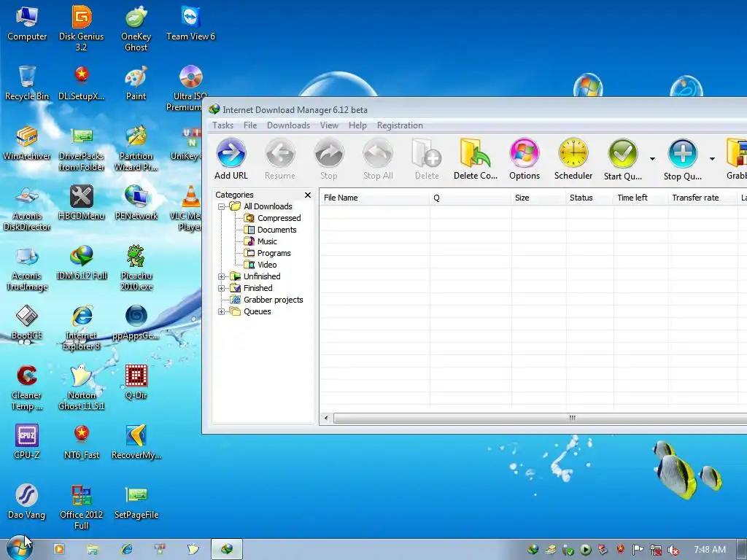Expand the Finished category node
747x560 pixels.
pos(221,288)
